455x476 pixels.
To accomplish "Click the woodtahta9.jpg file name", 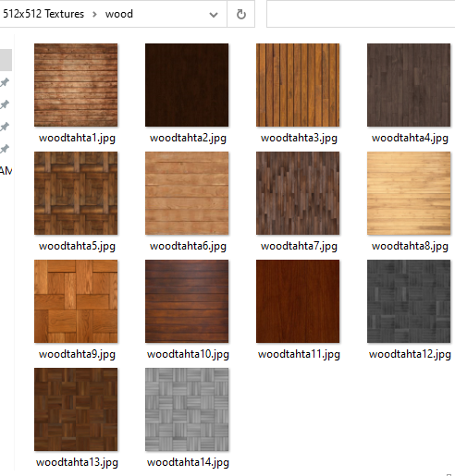I will [x=77, y=354].
